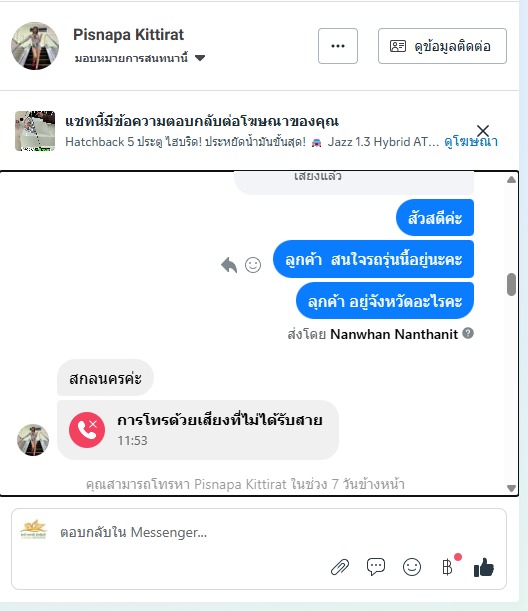This screenshot has width=528, height=611.
Task: Click the missed voice call phone icon
Action: [x=87, y=430]
